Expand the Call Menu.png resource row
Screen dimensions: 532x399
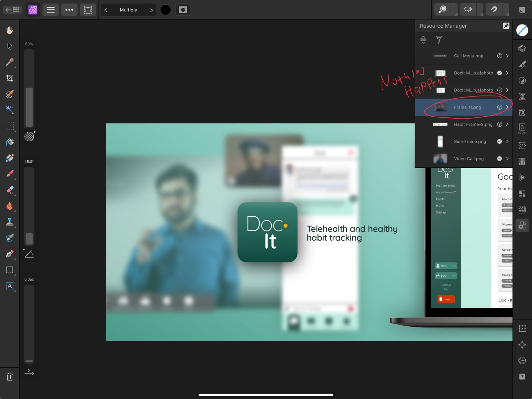(507, 56)
